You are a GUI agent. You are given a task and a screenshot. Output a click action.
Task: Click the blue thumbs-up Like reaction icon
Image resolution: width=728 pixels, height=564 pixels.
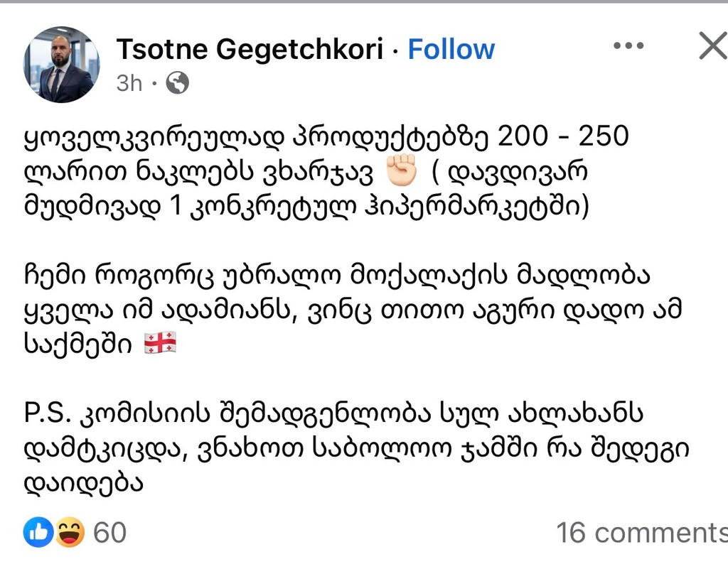coord(38,532)
